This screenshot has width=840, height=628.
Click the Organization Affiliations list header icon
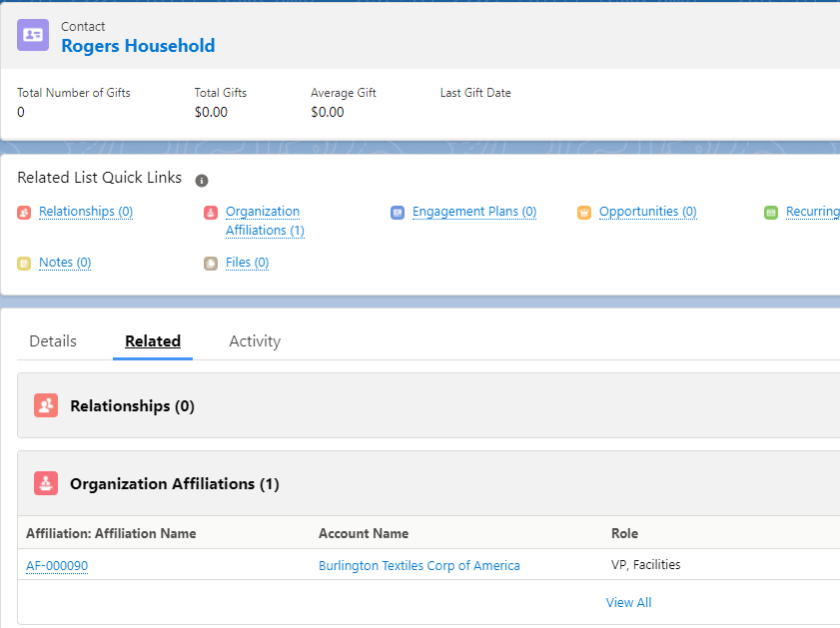46,483
